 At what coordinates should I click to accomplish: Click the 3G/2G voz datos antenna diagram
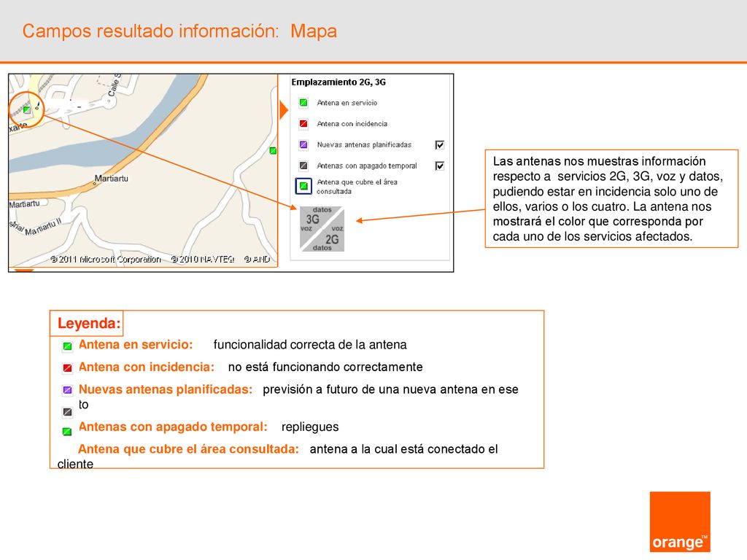click(x=322, y=228)
